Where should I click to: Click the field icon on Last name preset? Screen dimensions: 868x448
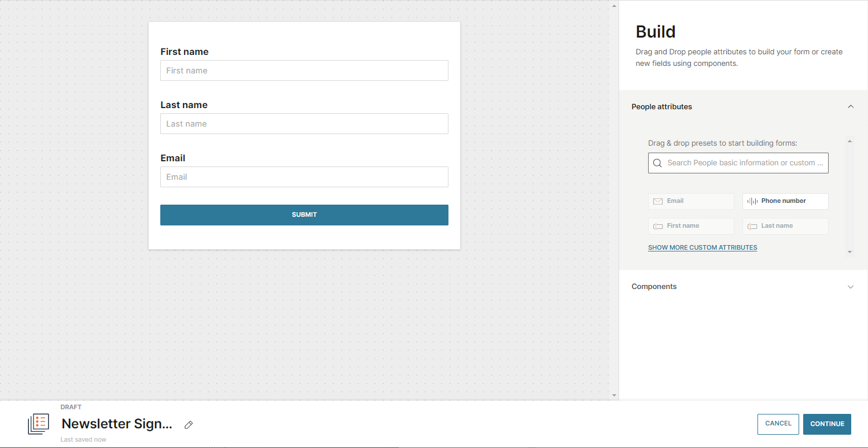pos(752,226)
